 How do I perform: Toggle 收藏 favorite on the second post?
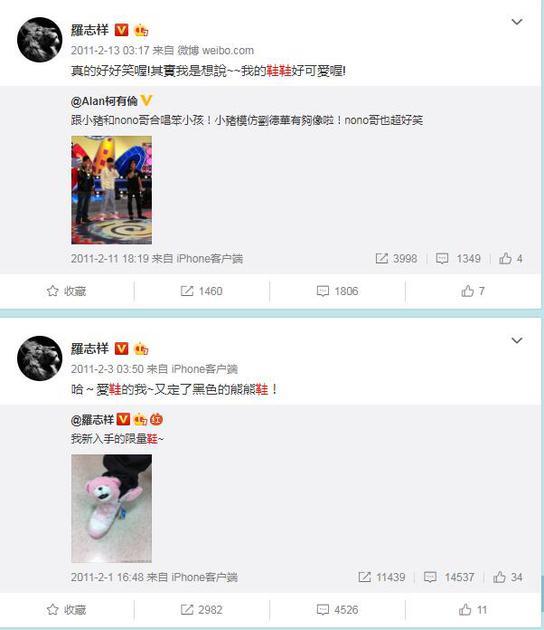pos(66,610)
